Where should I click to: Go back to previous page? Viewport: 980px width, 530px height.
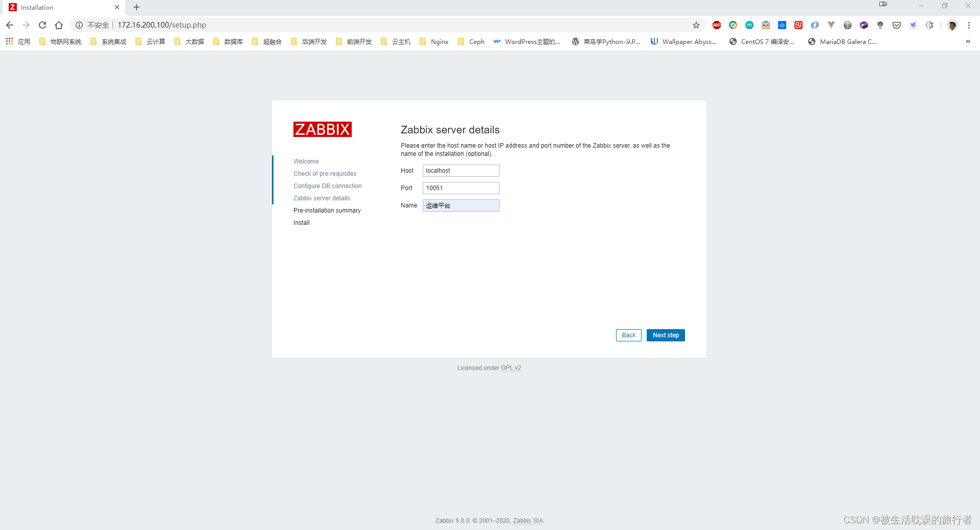(10, 25)
